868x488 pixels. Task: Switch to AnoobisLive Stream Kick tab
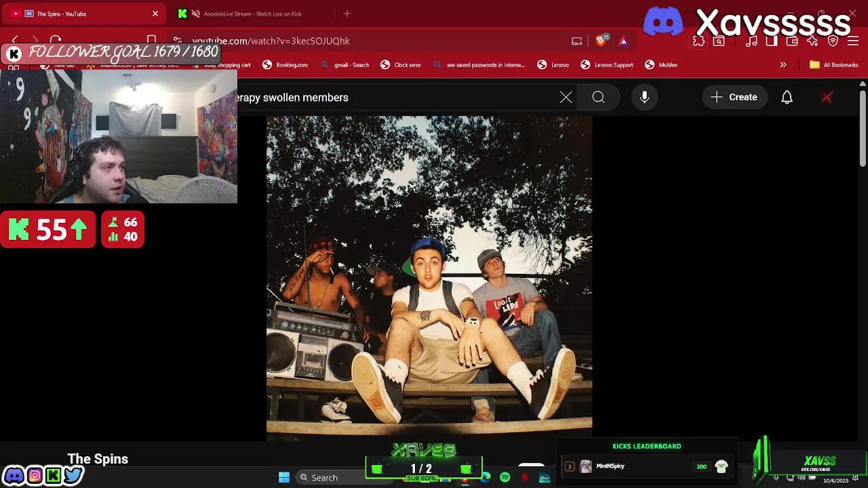click(251, 14)
